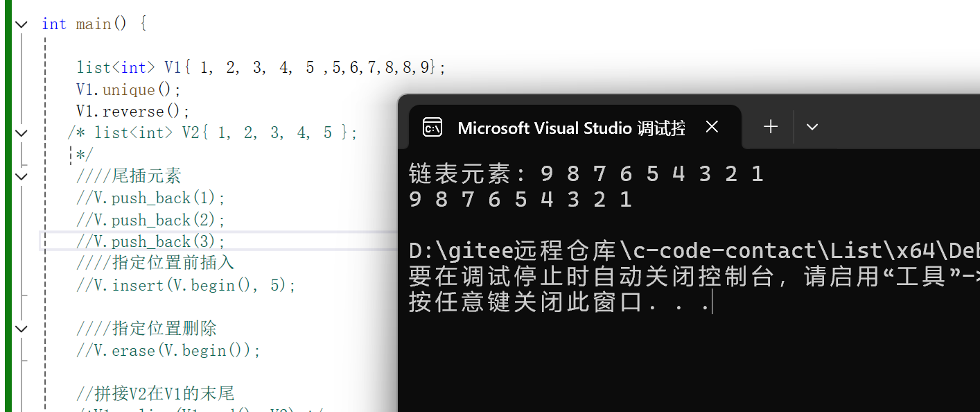
Task: Collapse the ////指定位置删除 comment region
Action: point(21,329)
